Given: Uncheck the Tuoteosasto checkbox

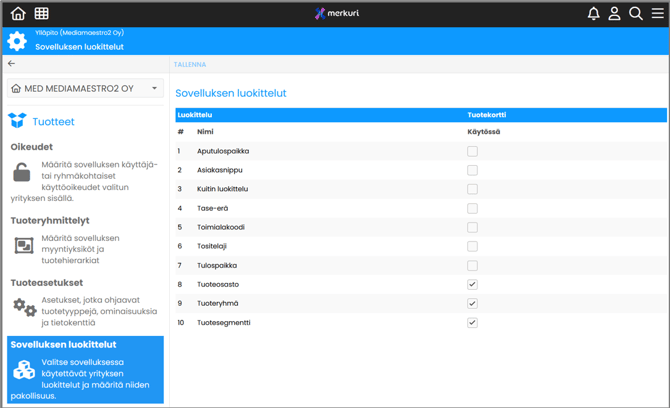Looking at the screenshot, I should tap(472, 285).
